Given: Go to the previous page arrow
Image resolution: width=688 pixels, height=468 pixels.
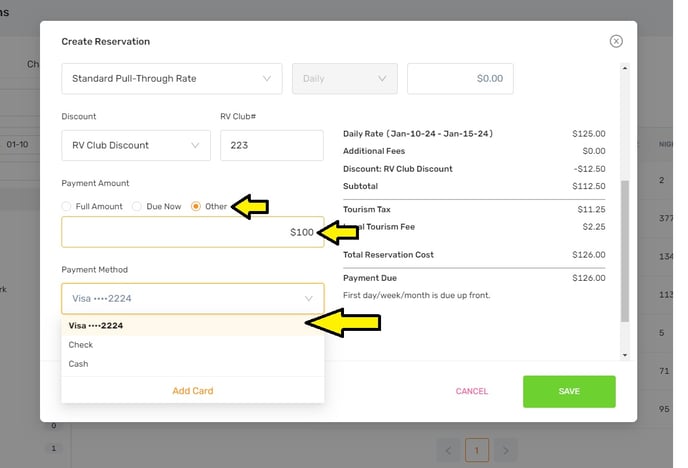Looking at the screenshot, I should point(447,451).
